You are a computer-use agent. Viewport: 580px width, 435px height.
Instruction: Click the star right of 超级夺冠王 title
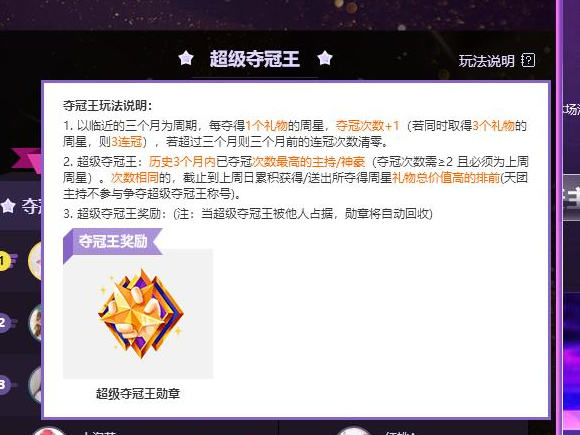(x=325, y=58)
